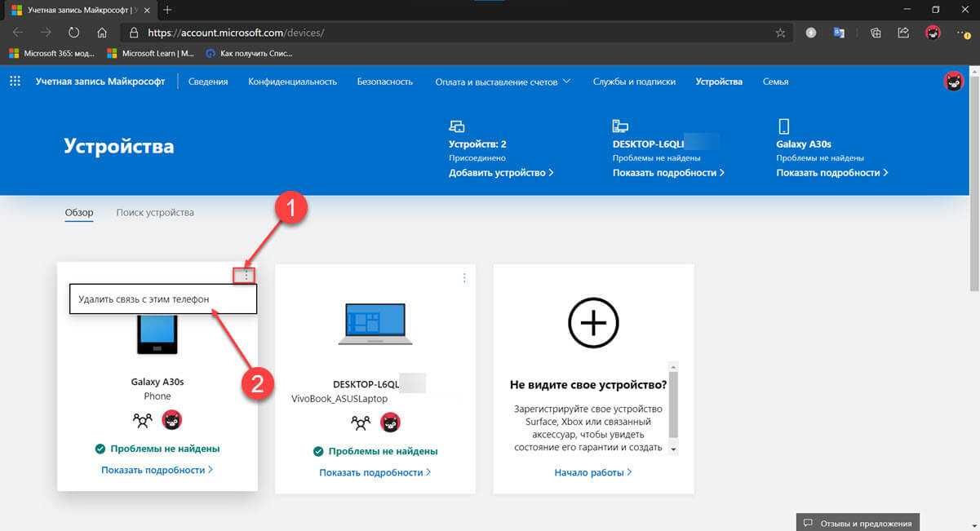Image resolution: width=980 pixels, height=531 pixels.
Task: Click three-dot menu on Galaxy A30s card
Action: pyautogui.click(x=246, y=277)
